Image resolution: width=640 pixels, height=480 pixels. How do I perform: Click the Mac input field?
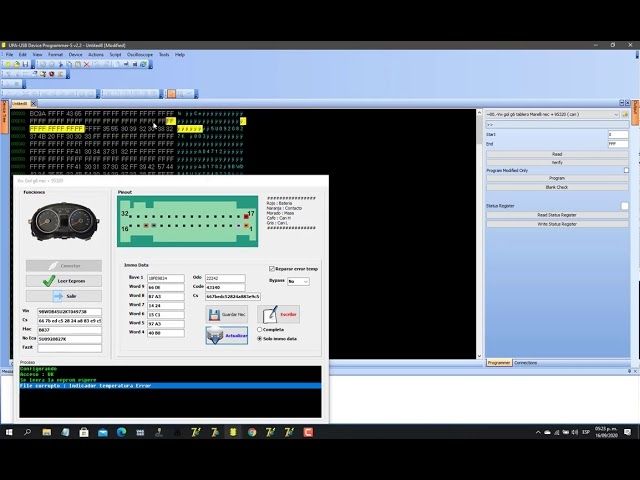69,330
